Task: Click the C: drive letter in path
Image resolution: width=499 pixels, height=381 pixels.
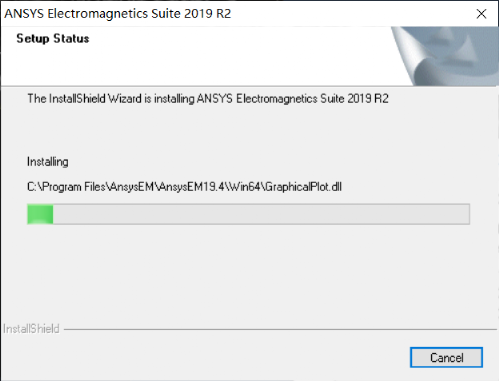Action: [x=32, y=187]
